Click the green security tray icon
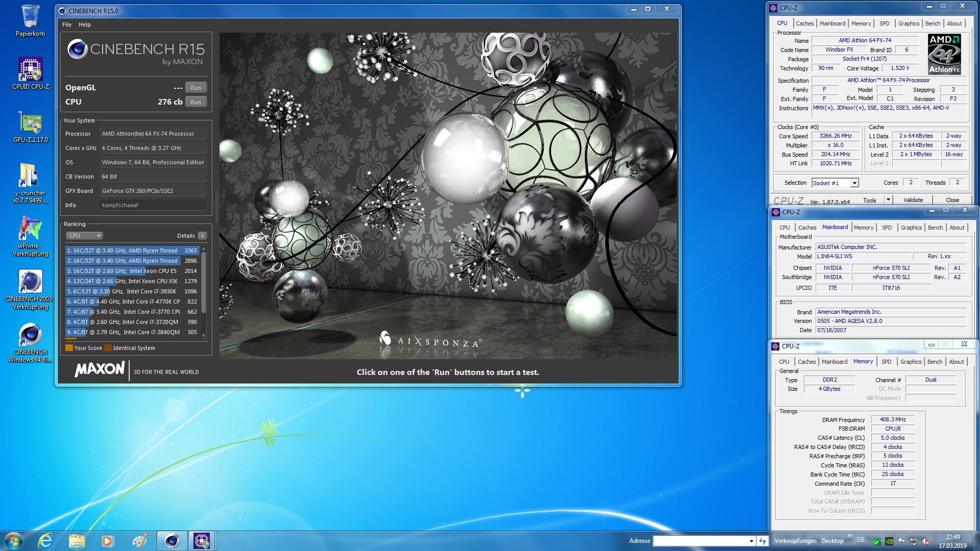 (x=876, y=541)
